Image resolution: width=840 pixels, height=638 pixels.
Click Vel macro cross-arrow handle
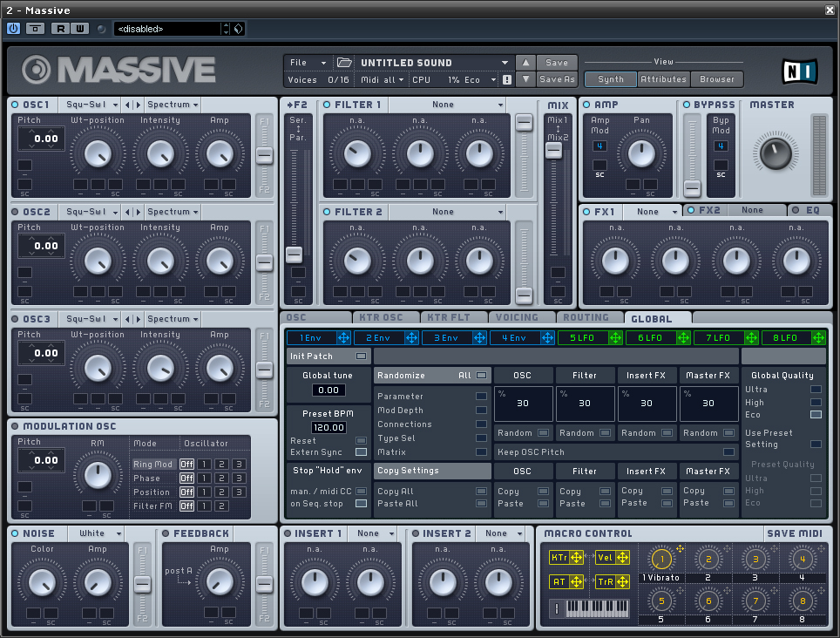pyautogui.click(x=622, y=558)
